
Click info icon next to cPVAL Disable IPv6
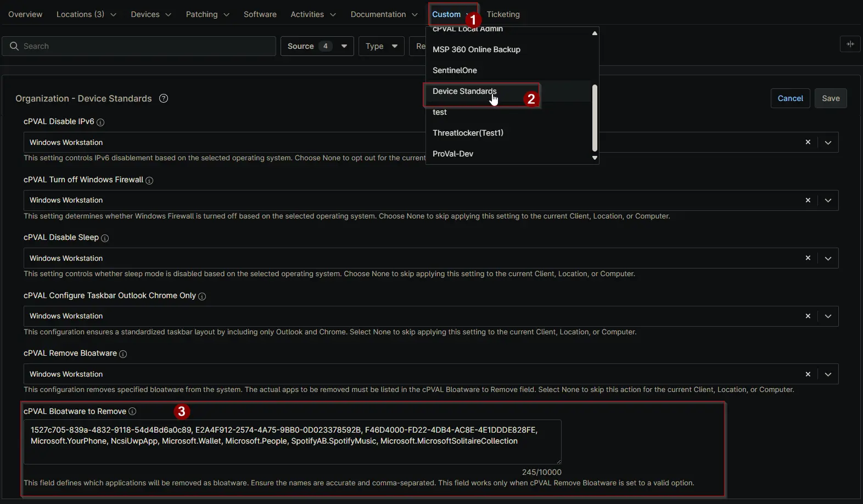click(100, 122)
